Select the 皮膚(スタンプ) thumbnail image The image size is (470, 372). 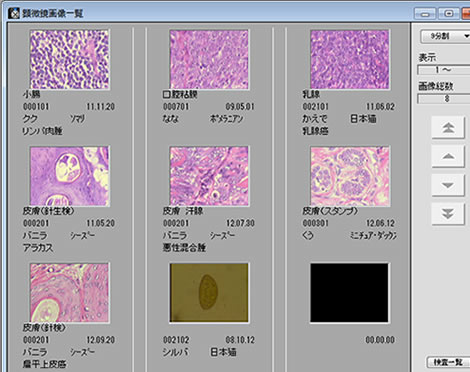click(349, 176)
